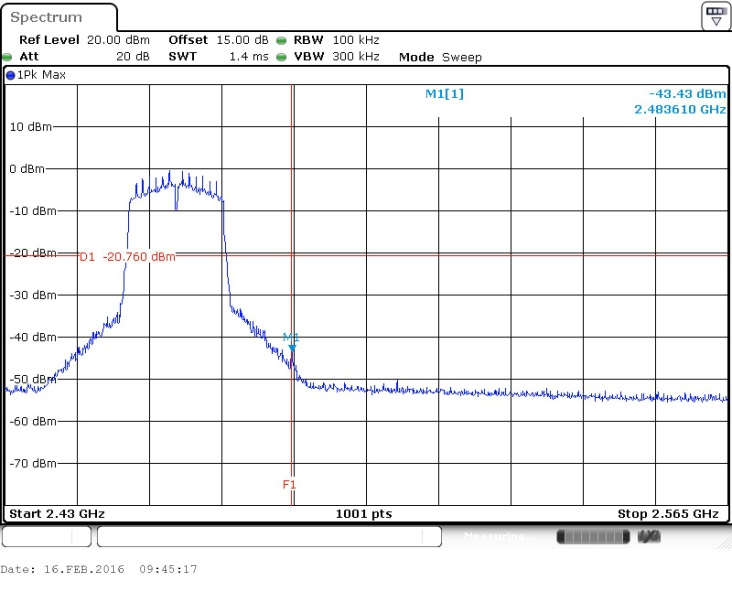Click the wide empty status field at bottom
The width and height of the screenshot is (732, 591).
point(269,536)
